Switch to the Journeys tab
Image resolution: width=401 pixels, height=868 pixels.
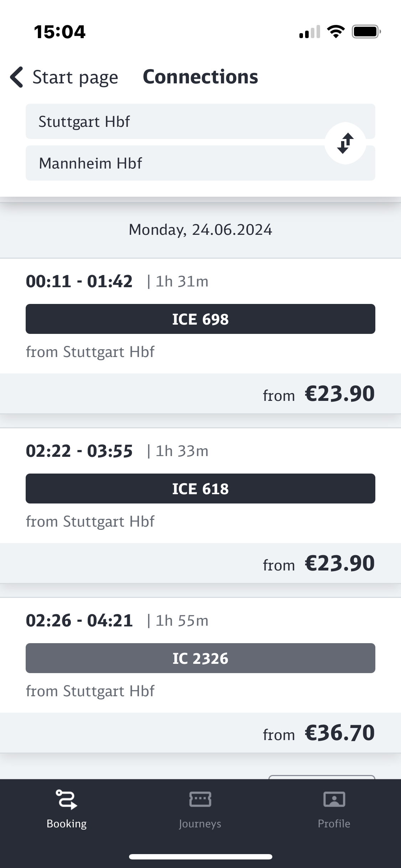pos(200,810)
